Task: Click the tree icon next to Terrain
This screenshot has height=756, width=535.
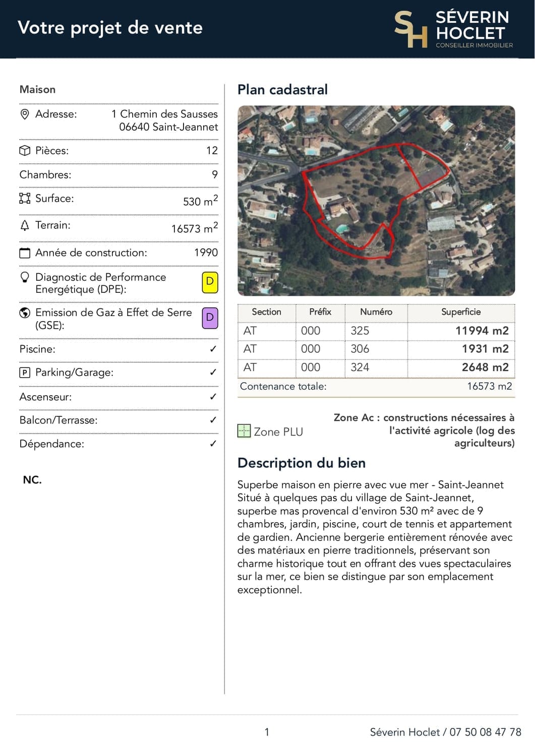Action: pos(24,225)
